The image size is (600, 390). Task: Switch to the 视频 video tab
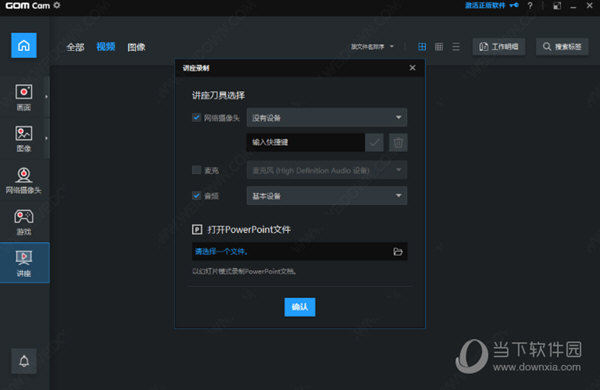(106, 47)
